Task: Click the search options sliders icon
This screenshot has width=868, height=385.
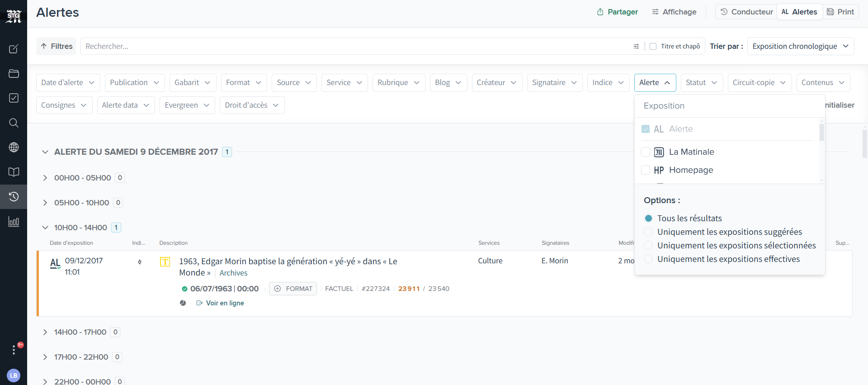Action: pyautogui.click(x=636, y=46)
